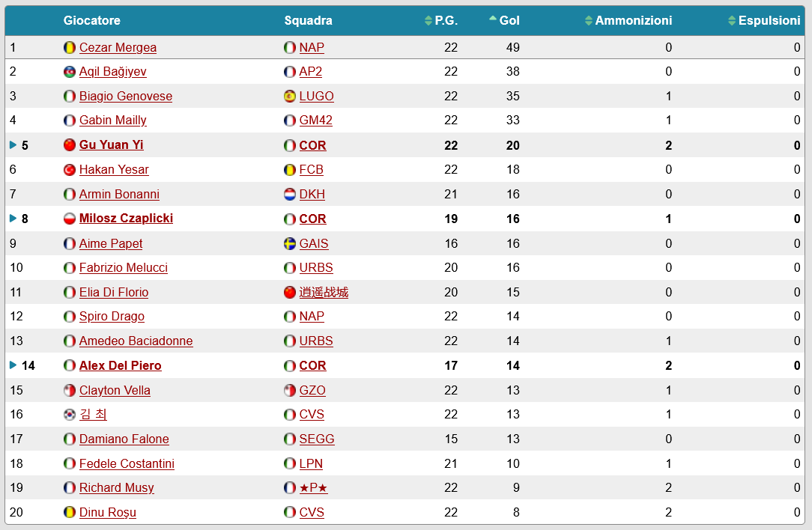Click the Spanish flag next to LUGO

point(290,97)
